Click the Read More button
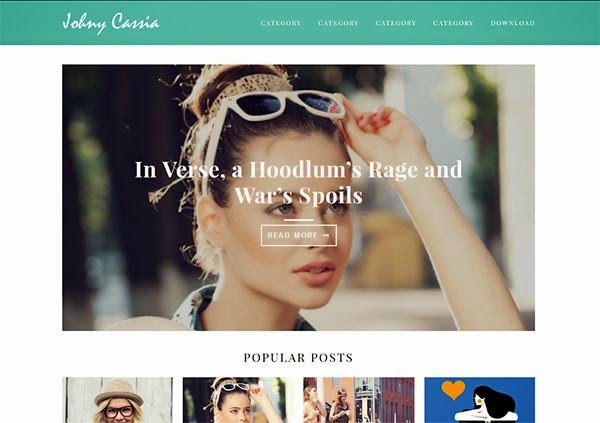This screenshot has height=423, width=600. 299,235
